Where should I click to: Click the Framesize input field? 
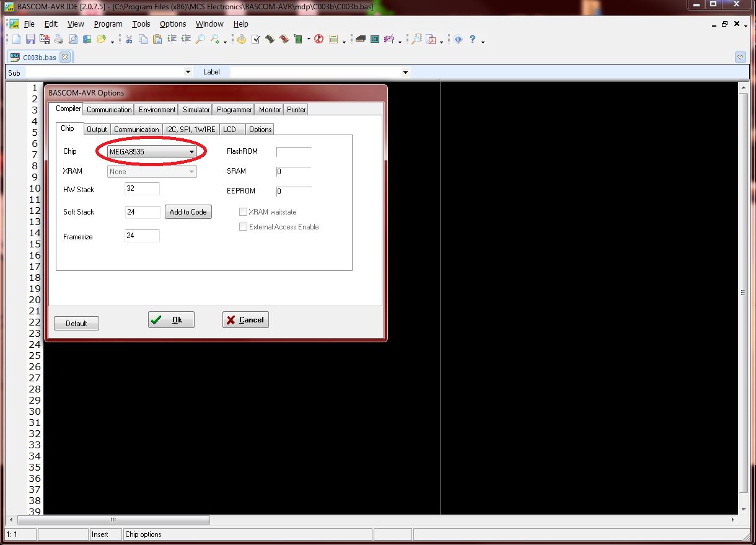point(142,236)
